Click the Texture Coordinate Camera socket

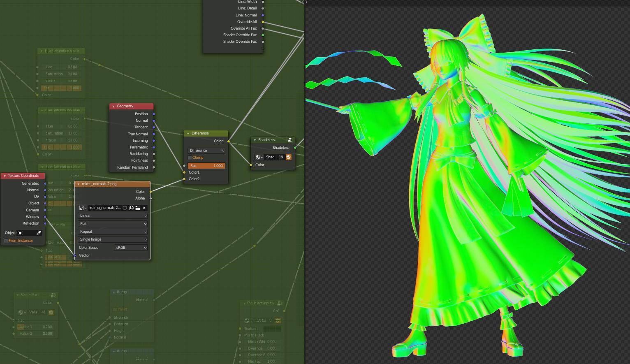pyautogui.click(x=45, y=210)
